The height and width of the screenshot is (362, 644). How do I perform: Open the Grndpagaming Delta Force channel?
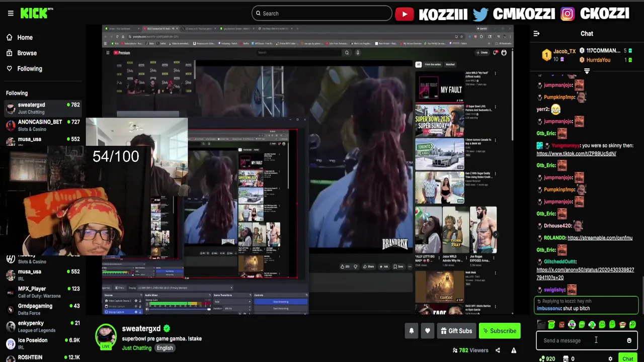coord(43,309)
